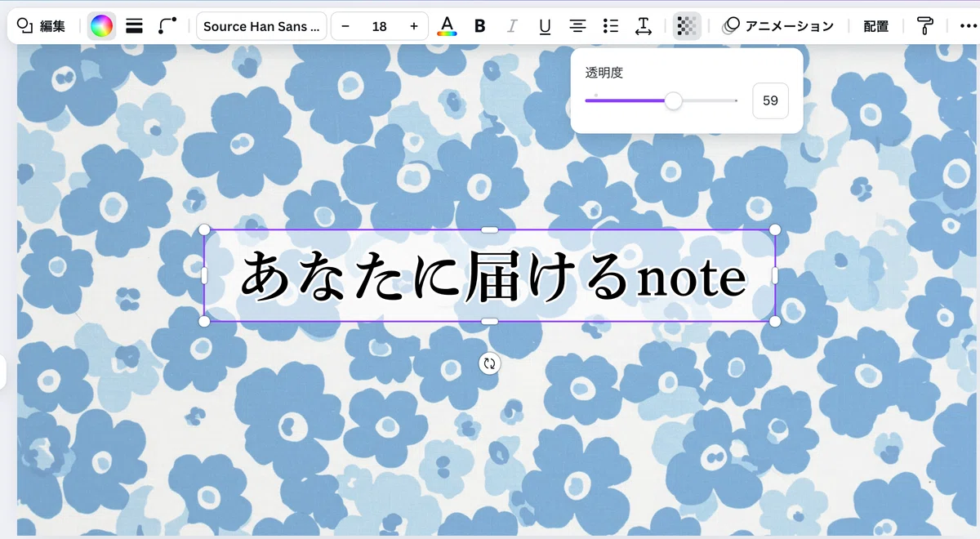Click the top-left corner resize handle
This screenshot has width=980, height=539.
(204, 229)
